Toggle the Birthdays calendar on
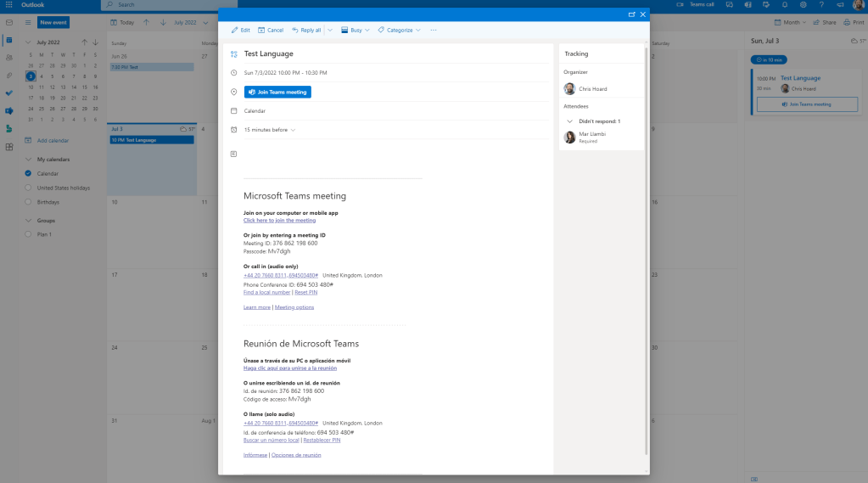This screenshot has width=868, height=483. coord(29,202)
